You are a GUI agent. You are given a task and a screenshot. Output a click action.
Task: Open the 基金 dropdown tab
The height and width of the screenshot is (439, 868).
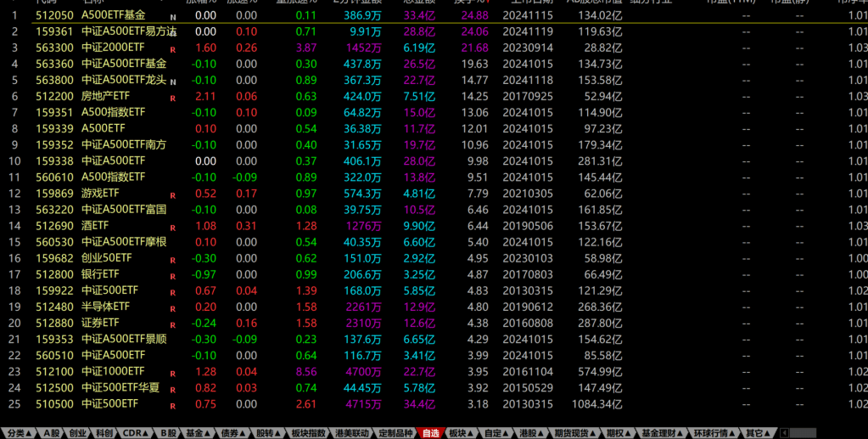pyautogui.click(x=199, y=433)
